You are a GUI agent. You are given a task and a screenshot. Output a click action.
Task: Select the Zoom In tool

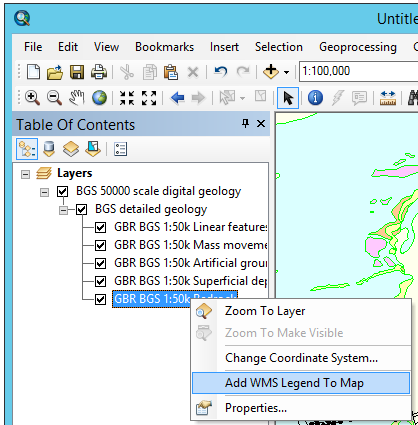[x=32, y=98]
